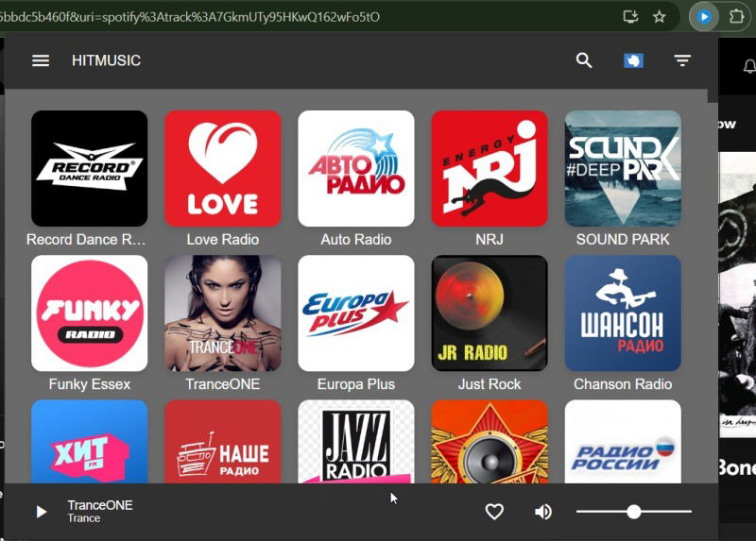
Task: Start Just Rock JR Radio
Action: [490, 313]
